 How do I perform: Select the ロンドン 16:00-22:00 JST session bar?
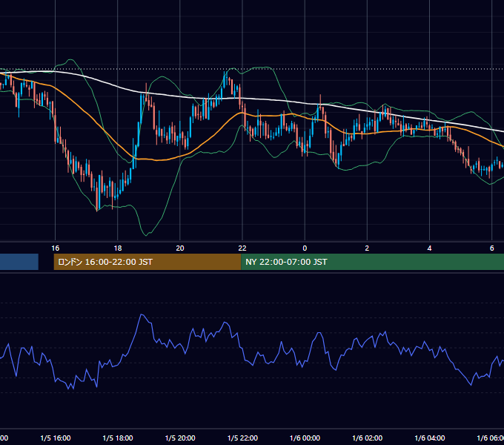click(147, 262)
